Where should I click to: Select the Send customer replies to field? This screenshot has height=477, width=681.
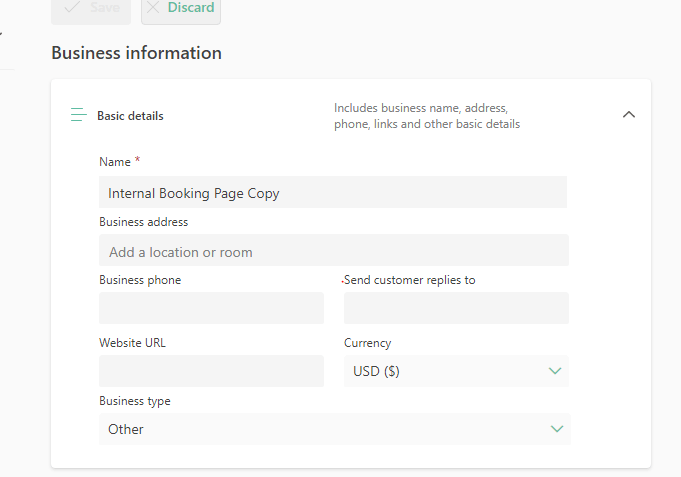pos(456,308)
